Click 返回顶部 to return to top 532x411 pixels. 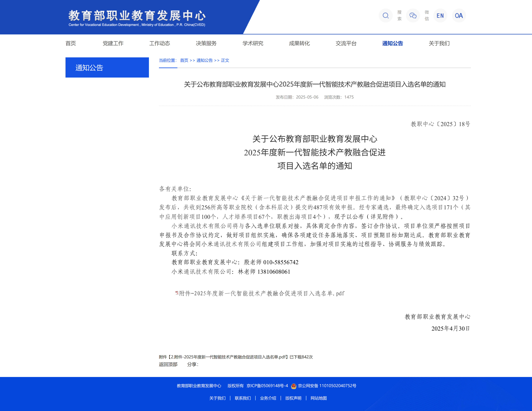pos(168,364)
